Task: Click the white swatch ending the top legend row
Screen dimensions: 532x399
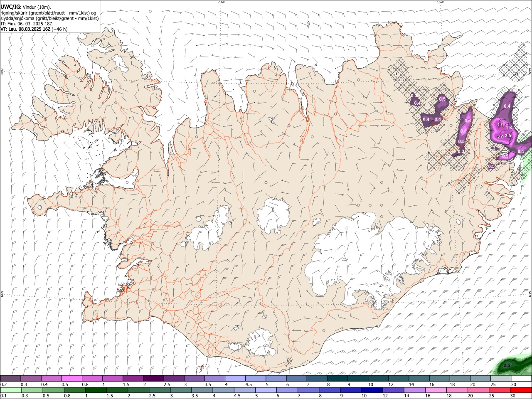Action: (522, 379)
